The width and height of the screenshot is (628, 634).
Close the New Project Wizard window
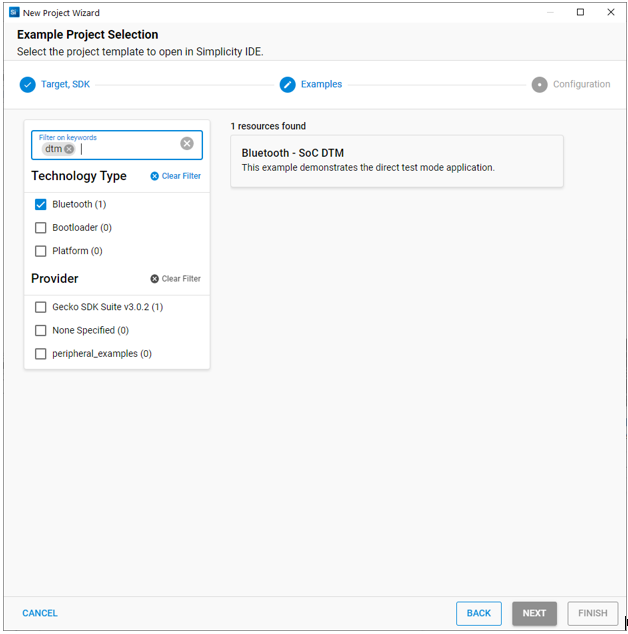tap(611, 12)
